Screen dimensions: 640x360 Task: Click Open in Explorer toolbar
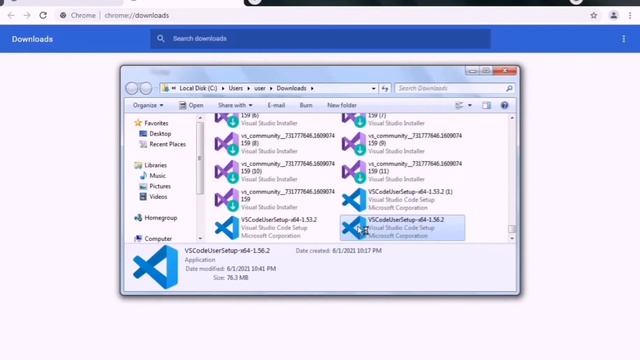click(191, 105)
